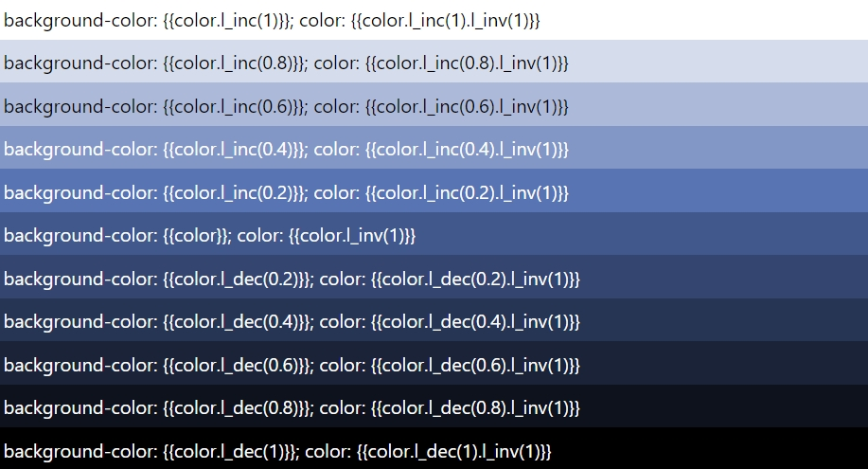Click the l_inc(0.2) blue swatch row
This screenshot has width=868, height=469.
pyautogui.click(x=434, y=190)
